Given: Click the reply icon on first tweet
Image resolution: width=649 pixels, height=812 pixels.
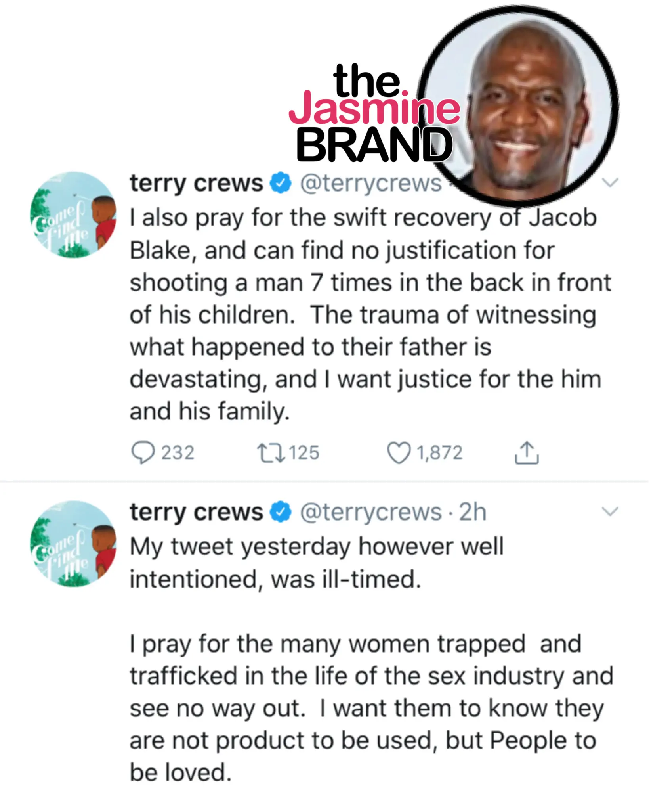Looking at the screenshot, I should tap(143, 453).
